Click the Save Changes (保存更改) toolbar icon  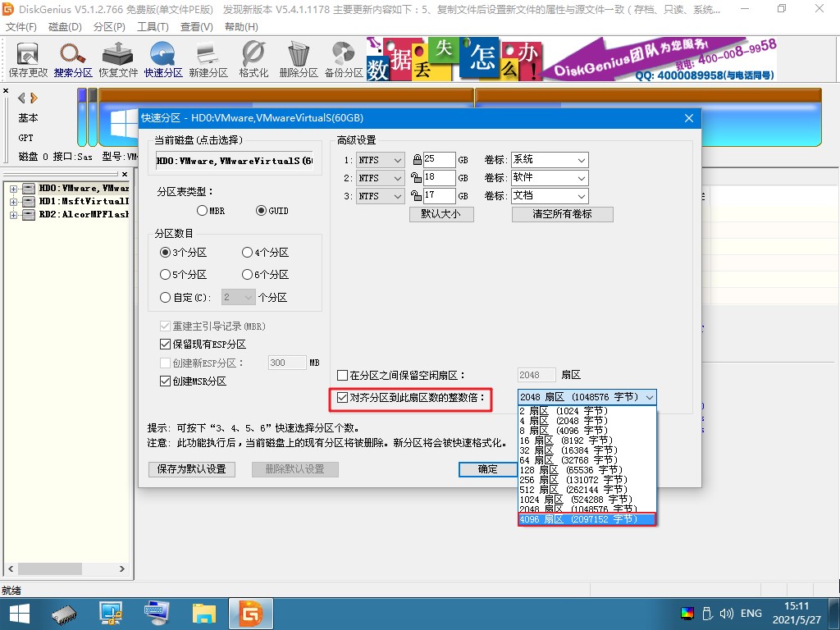pyautogui.click(x=27, y=60)
